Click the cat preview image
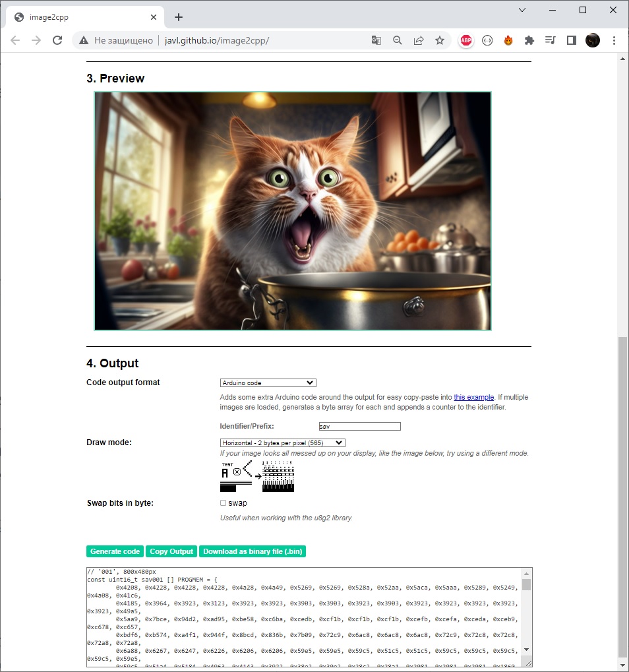 point(293,211)
